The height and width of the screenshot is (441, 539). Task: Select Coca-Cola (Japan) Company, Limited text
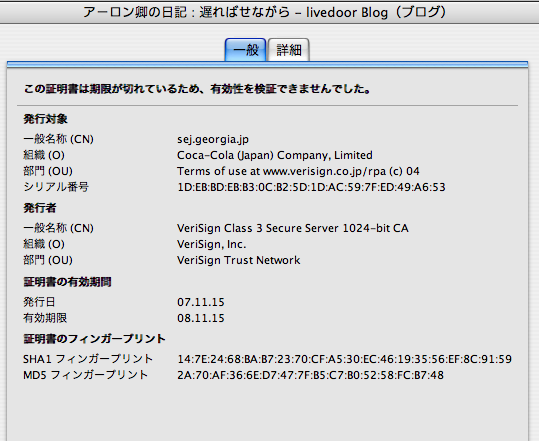[275, 155]
